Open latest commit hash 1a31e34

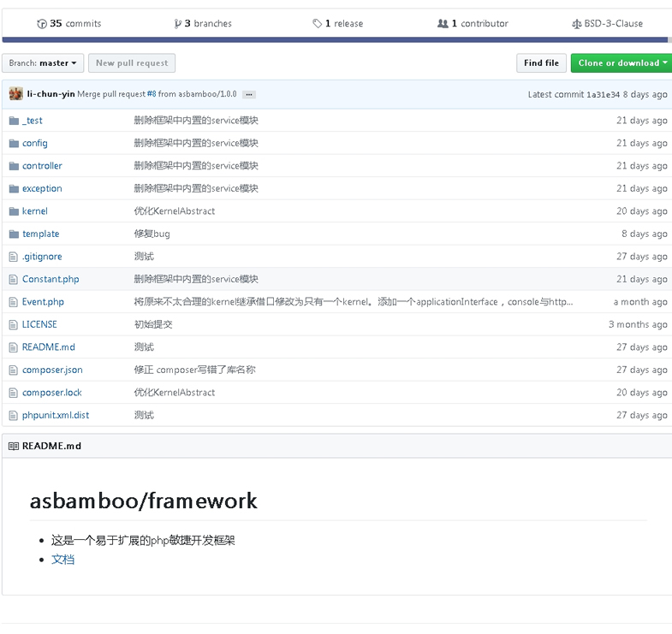click(603, 94)
